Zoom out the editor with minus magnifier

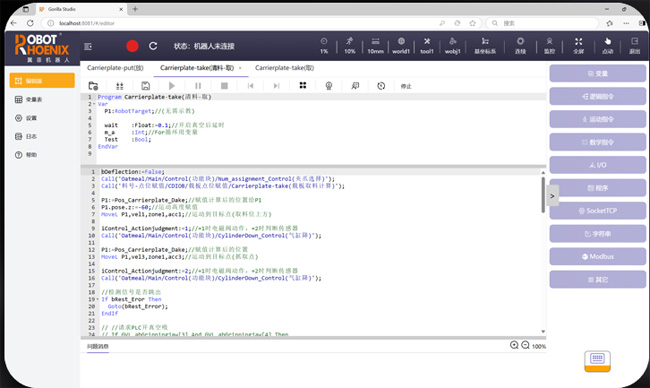[525, 345]
